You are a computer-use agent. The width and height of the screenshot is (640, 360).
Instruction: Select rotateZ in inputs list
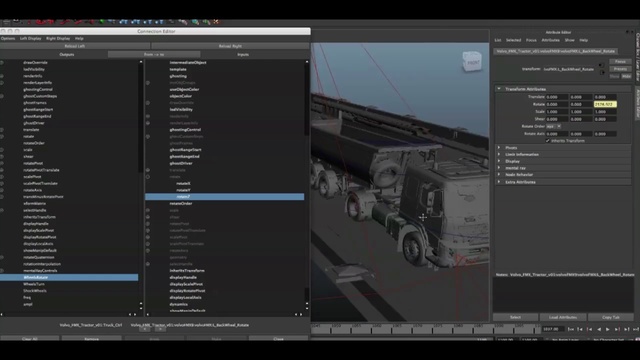pyautogui.click(x=224, y=197)
